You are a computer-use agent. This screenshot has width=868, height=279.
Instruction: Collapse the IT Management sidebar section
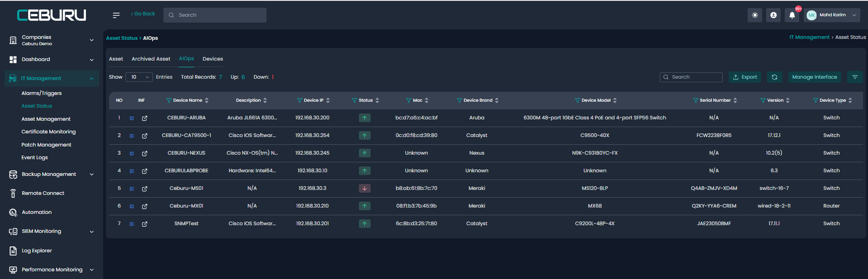point(52,79)
